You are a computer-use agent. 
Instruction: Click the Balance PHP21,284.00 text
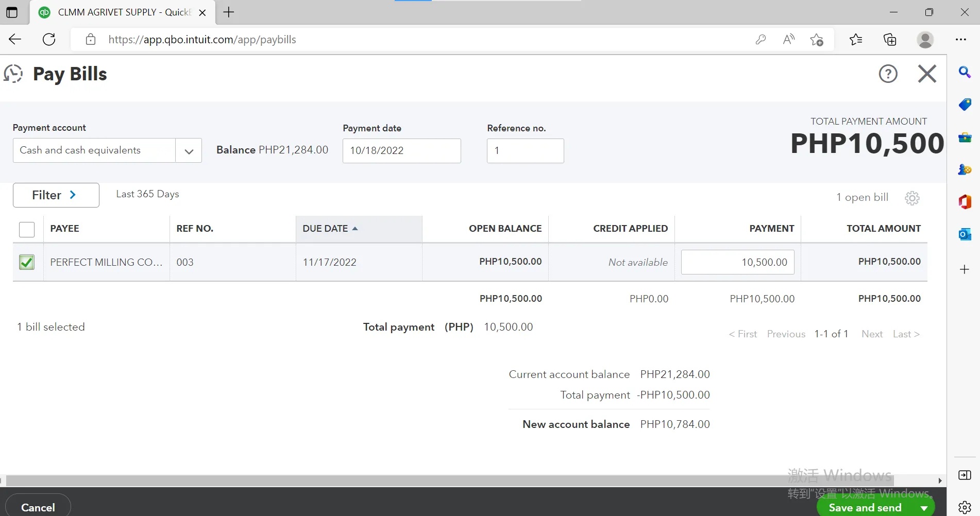[x=272, y=150]
